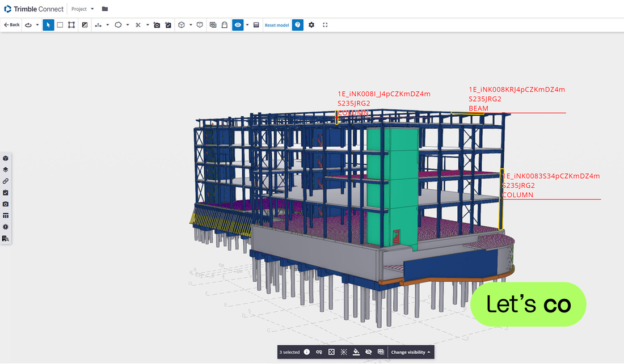Screen dimensions: 624x364
Task: Click the stacked frames with eye icon
Action: point(213,25)
